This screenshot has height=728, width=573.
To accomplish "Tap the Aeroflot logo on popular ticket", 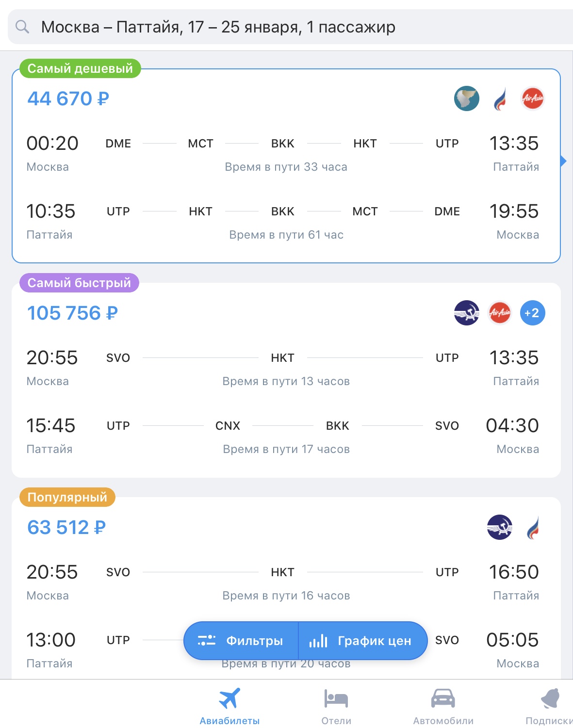I will pyautogui.click(x=500, y=527).
